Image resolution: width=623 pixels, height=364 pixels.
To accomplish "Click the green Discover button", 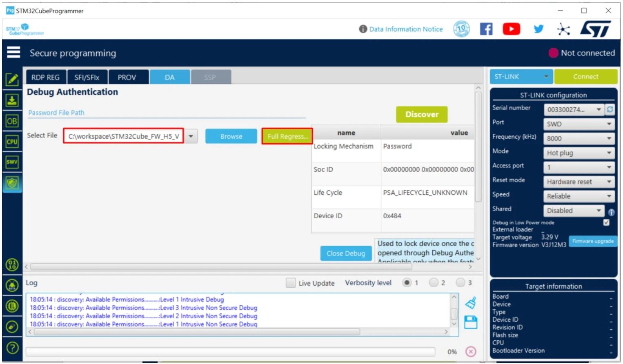I will pyautogui.click(x=422, y=114).
